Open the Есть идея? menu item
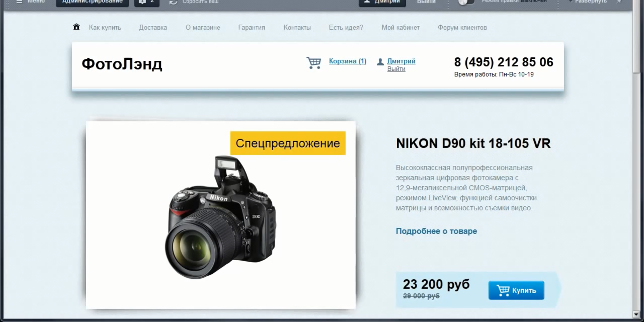644x322 pixels. [x=346, y=28]
